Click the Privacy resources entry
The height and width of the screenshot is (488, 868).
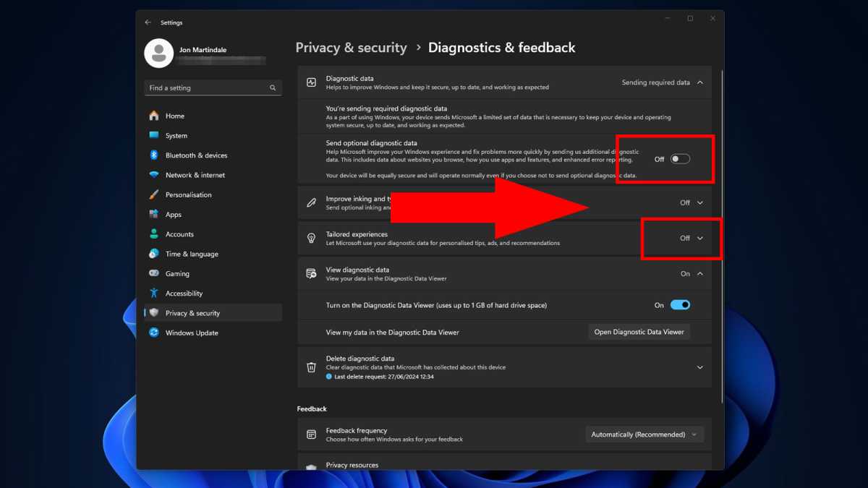tap(504, 463)
